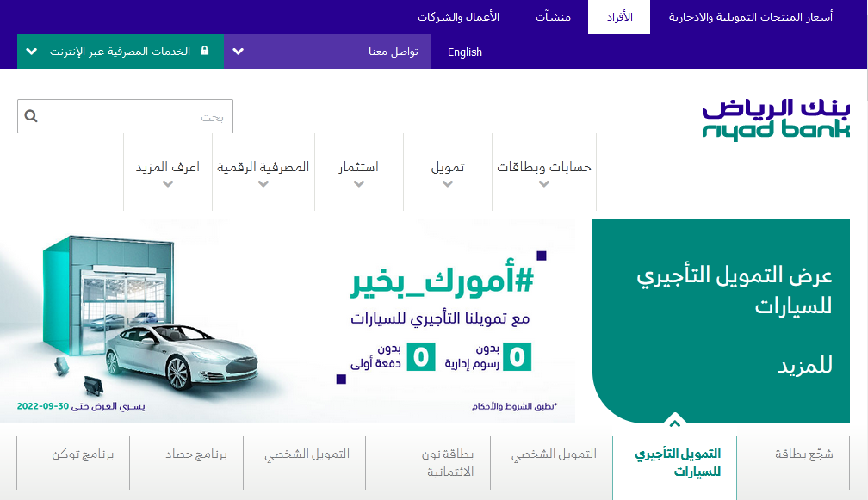Open the المصرفية الرقمية menu
This screenshot has width=868, height=500.
point(263,167)
